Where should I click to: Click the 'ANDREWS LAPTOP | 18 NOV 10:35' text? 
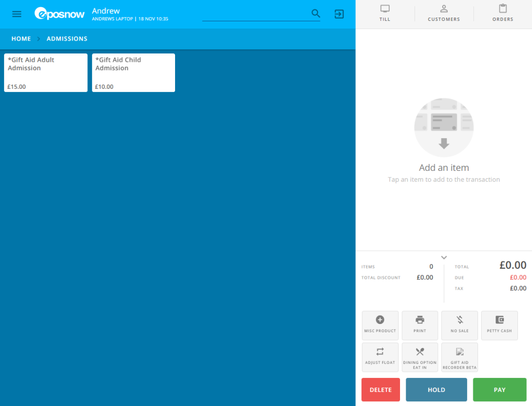point(130,19)
